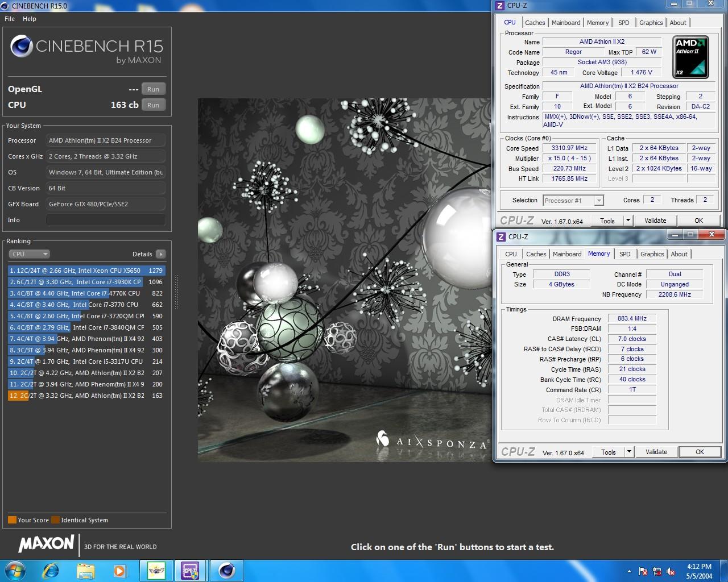Screen dimensions: 728x582
Task: Select ranking row 10 at 4.22 GHz Athlon
Action: [86, 373]
